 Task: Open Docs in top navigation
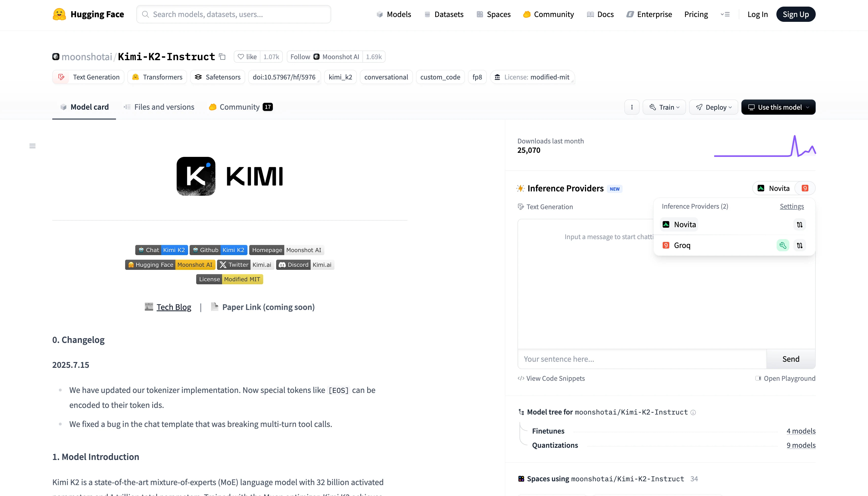click(x=600, y=14)
